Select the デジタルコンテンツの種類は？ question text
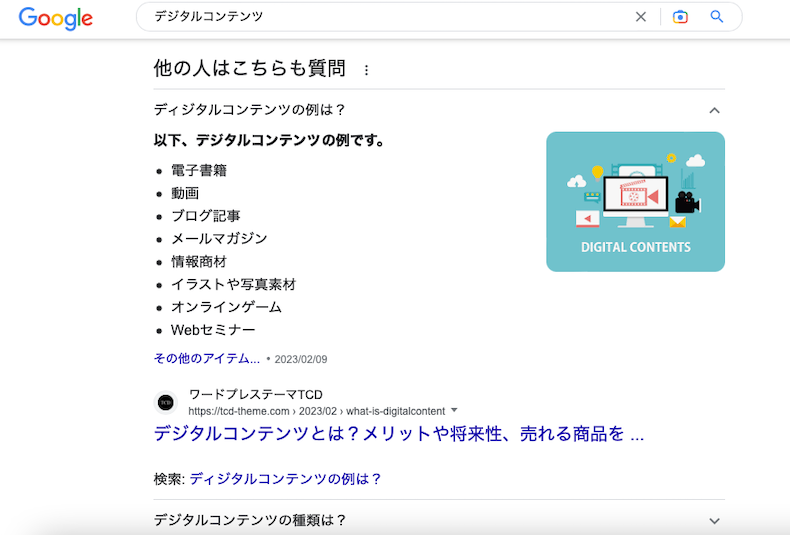 coord(249,520)
